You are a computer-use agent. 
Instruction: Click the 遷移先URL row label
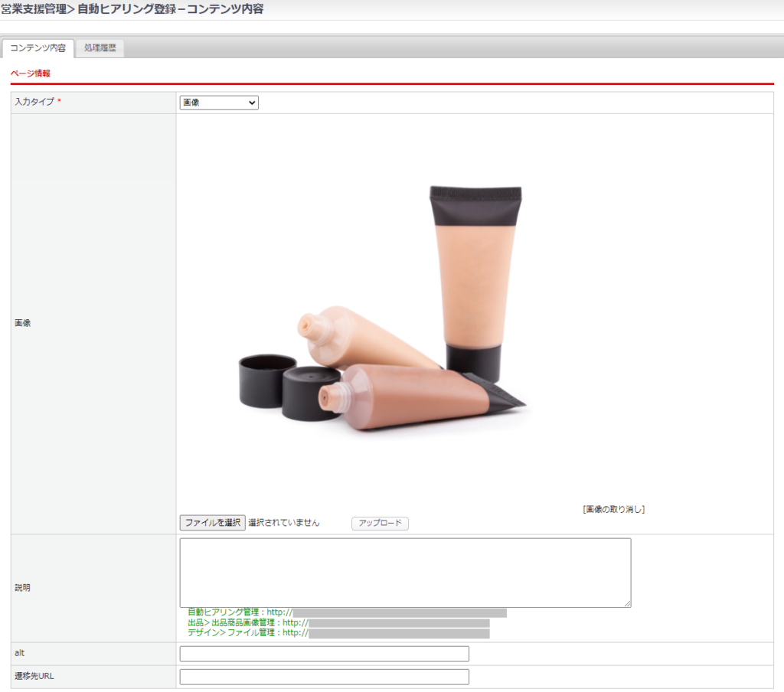[35, 677]
